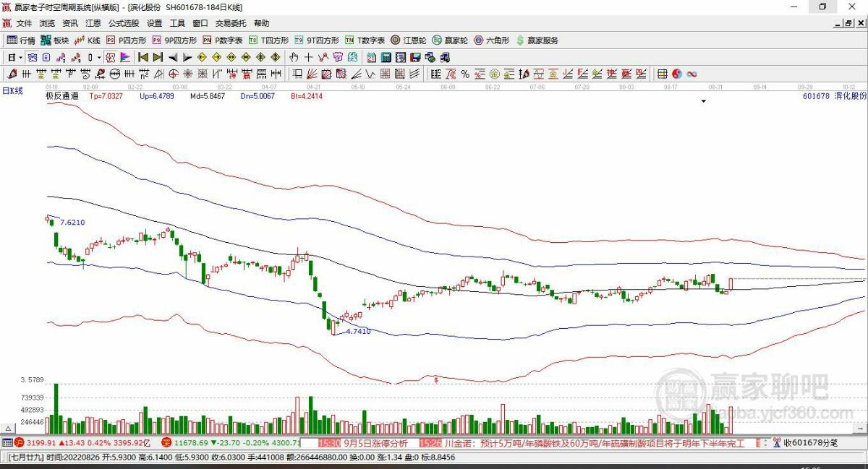Select the hand pan tool
The image size is (868, 469).
294,57
